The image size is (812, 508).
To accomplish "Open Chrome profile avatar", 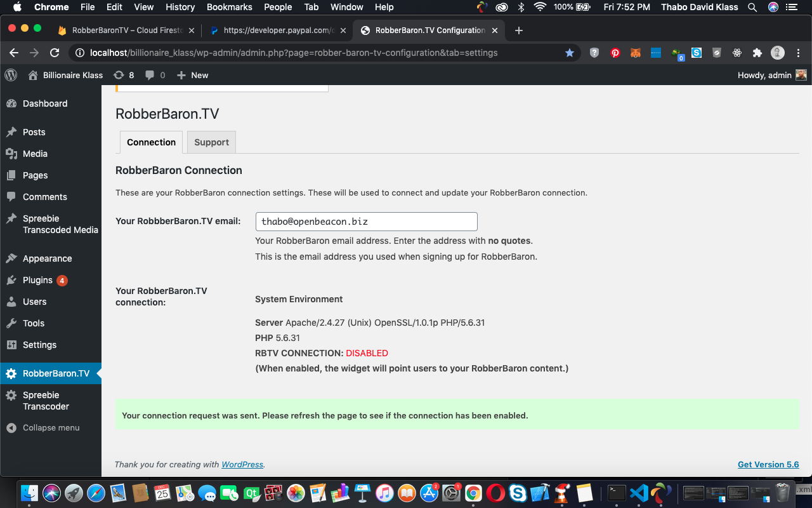I will point(778,53).
